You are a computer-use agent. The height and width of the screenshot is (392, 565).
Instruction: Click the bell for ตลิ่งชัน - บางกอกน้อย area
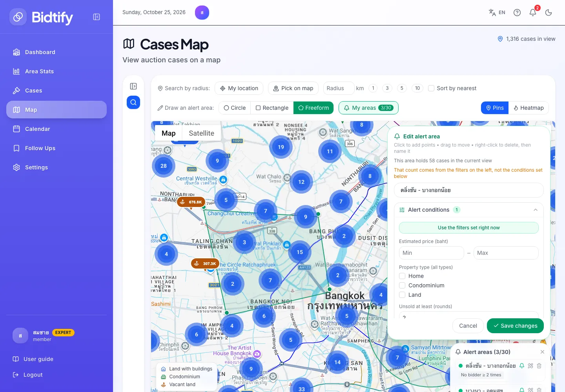click(522, 366)
